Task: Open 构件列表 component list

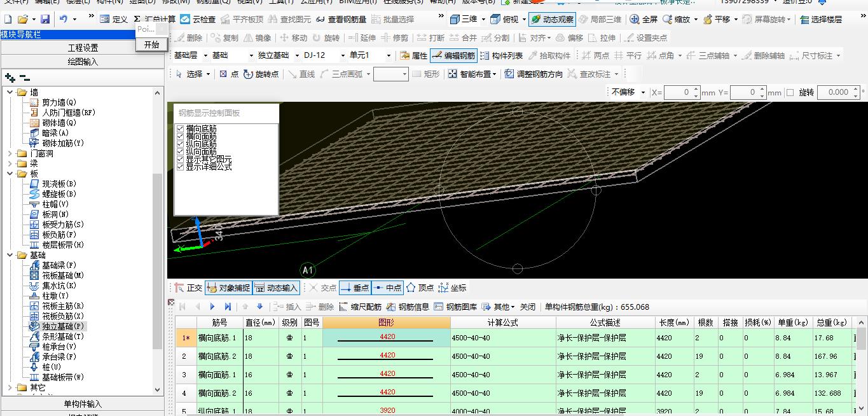Action: tap(501, 56)
